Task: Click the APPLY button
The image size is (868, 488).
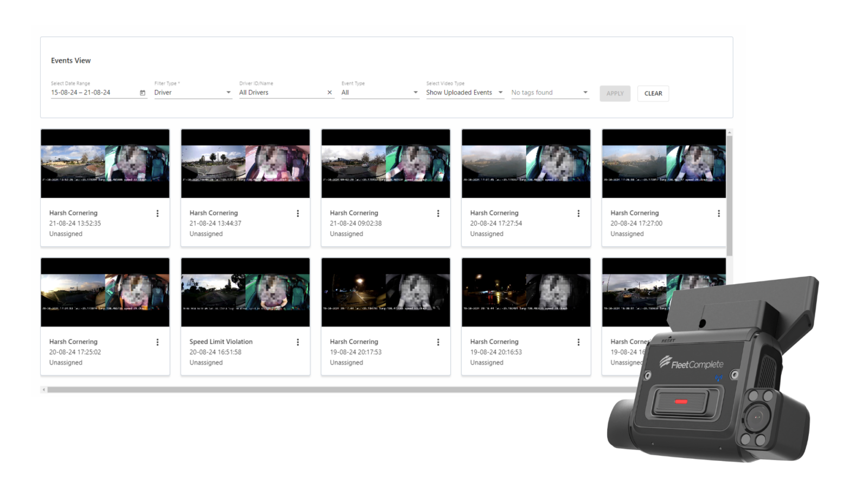Action: point(614,93)
